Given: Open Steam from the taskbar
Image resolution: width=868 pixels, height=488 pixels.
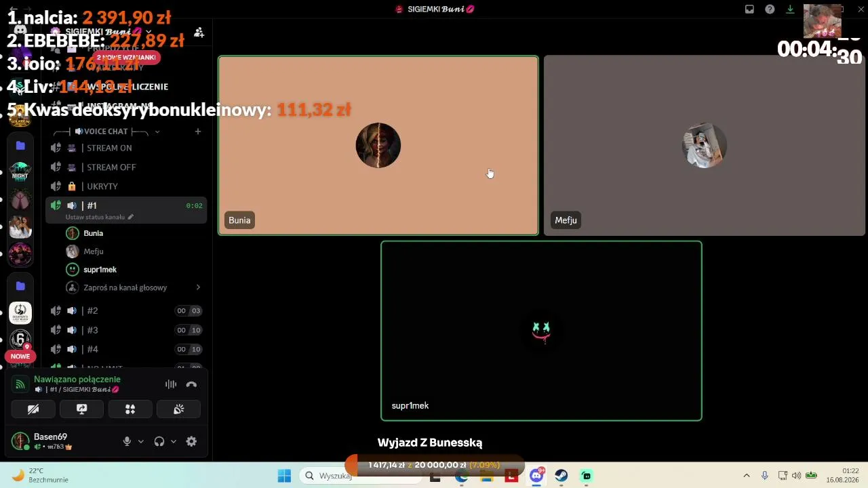Looking at the screenshot, I should click(561, 476).
